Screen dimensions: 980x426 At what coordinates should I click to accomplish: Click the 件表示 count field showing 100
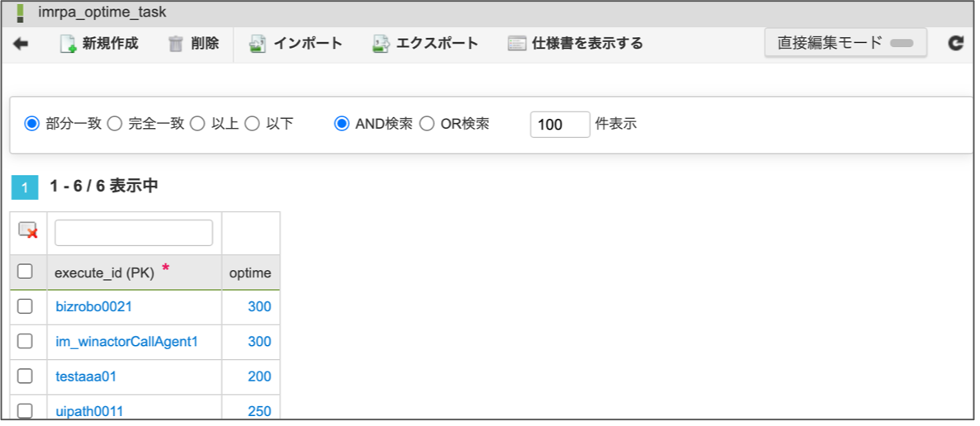click(560, 125)
